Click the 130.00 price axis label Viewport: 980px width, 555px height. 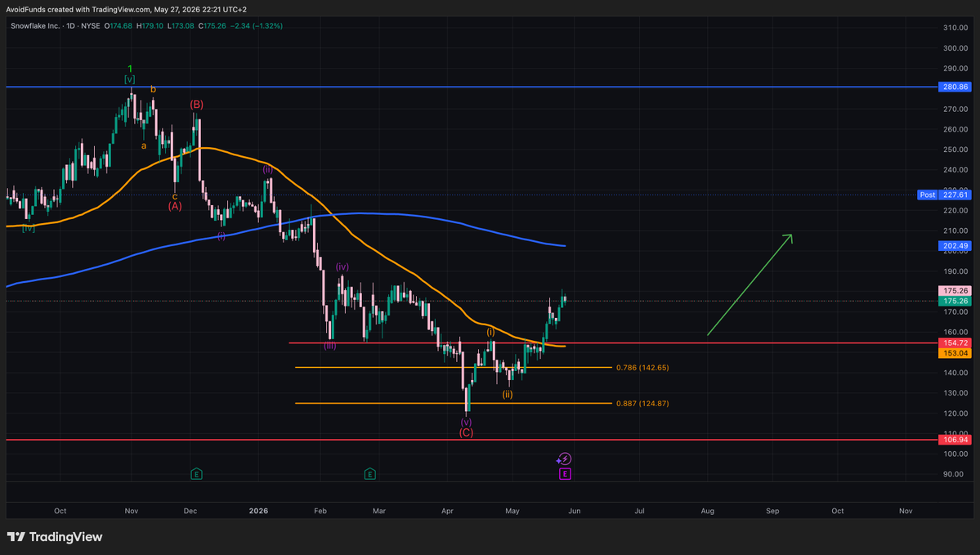point(955,393)
